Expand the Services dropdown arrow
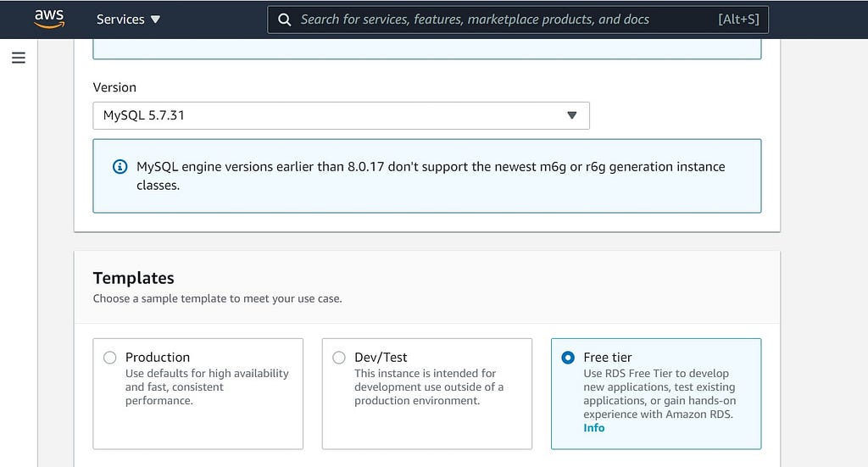 pyautogui.click(x=156, y=19)
